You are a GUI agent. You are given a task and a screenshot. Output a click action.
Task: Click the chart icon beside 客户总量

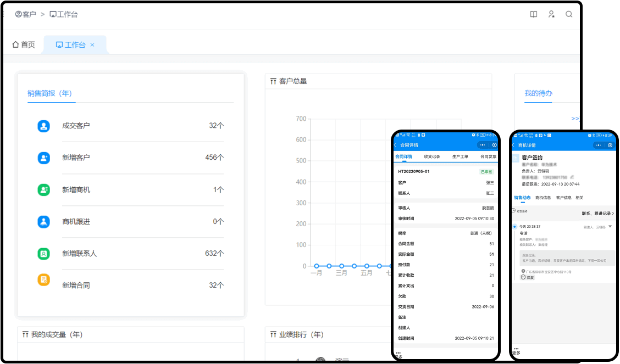point(273,81)
